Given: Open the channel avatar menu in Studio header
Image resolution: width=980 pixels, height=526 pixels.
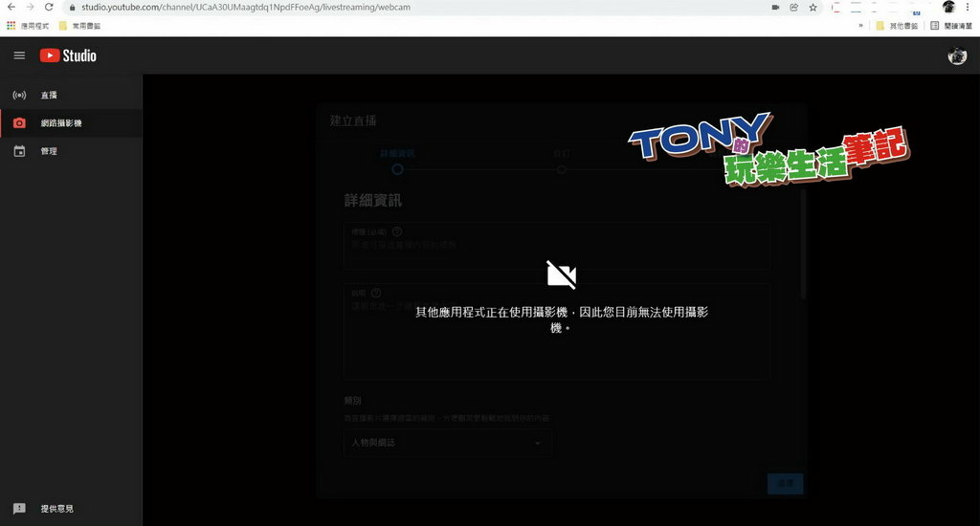Looking at the screenshot, I should (957, 55).
